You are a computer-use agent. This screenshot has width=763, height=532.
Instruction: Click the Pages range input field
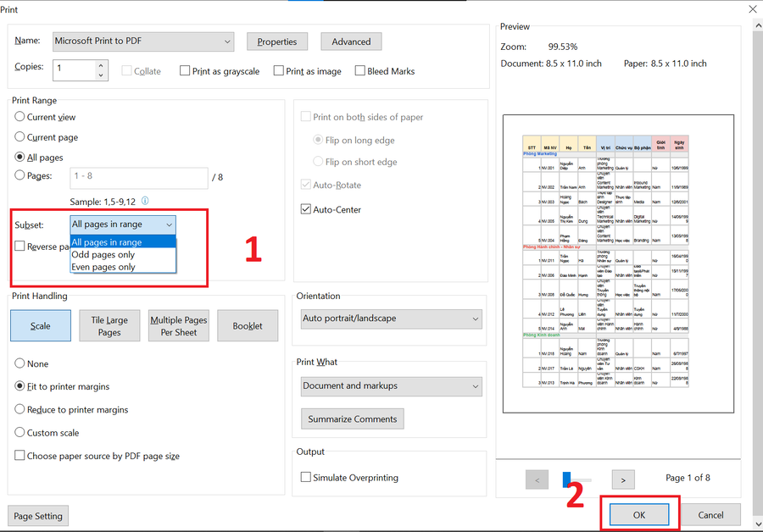coord(139,178)
